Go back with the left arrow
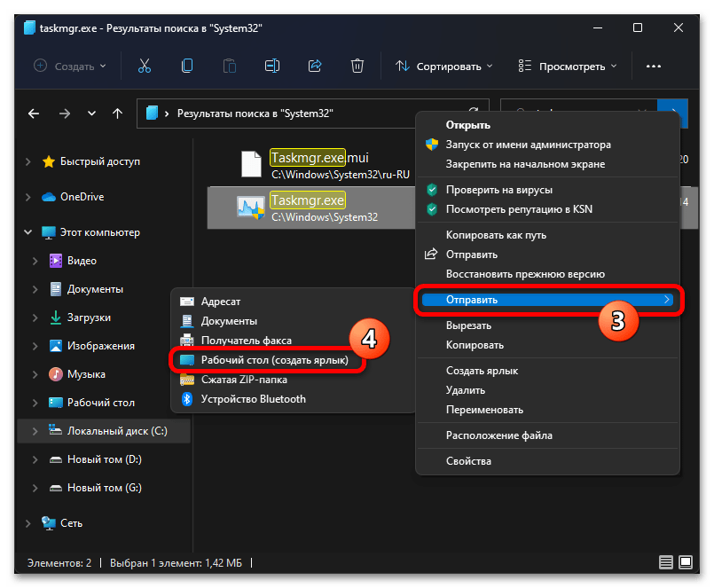The image size is (714, 588). [34, 114]
